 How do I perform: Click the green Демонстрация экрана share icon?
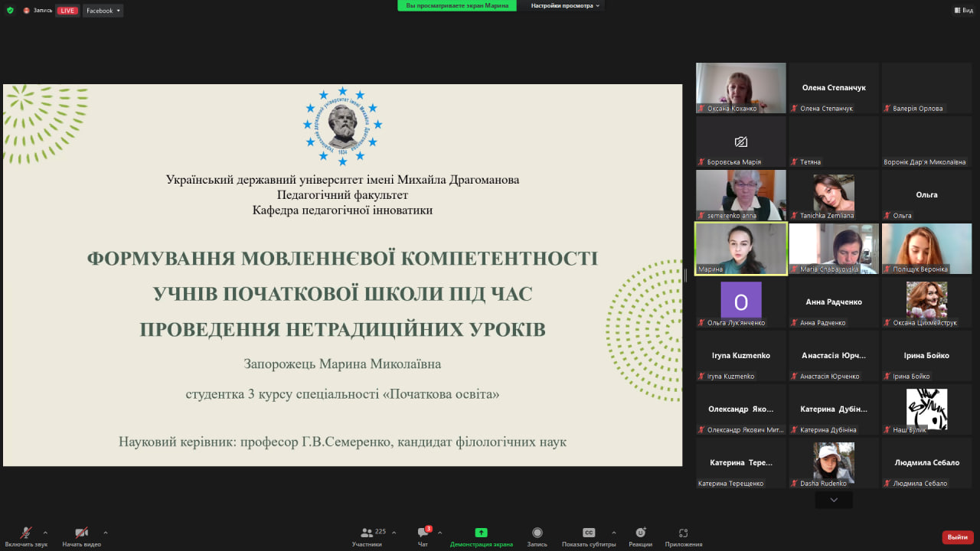tap(481, 532)
